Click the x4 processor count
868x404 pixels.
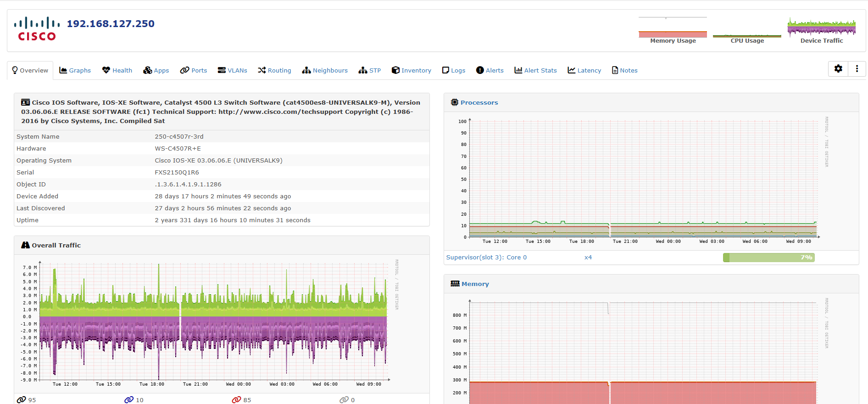point(588,257)
